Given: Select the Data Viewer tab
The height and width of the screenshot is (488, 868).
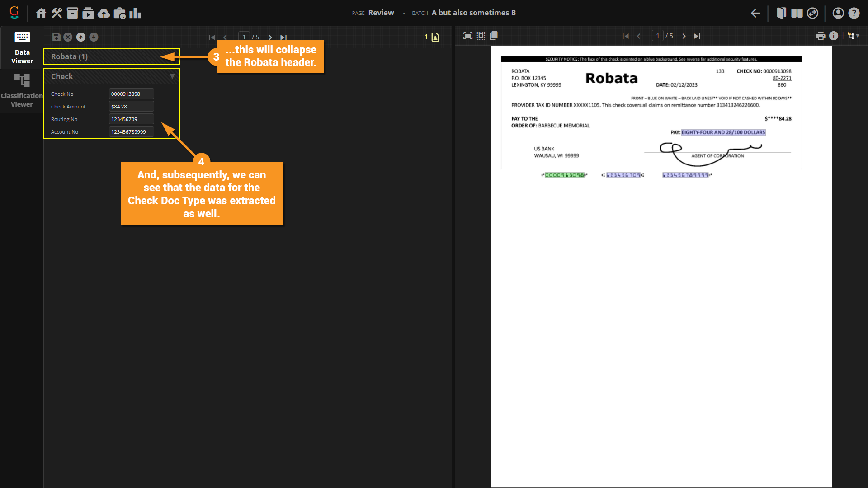Looking at the screenshot, I should click(x=22, y=47).
